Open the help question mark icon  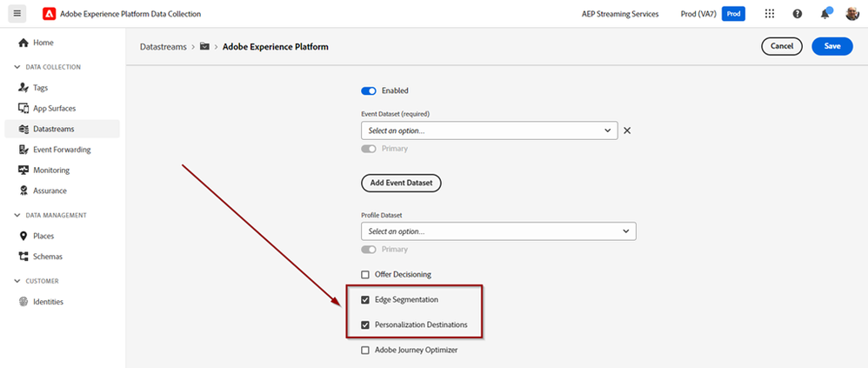[x=797, y=14]
